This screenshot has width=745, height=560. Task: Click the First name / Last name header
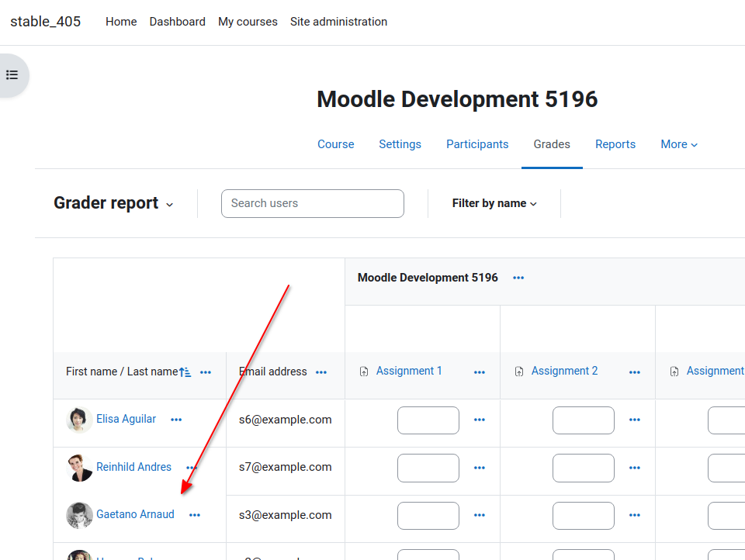122,372
